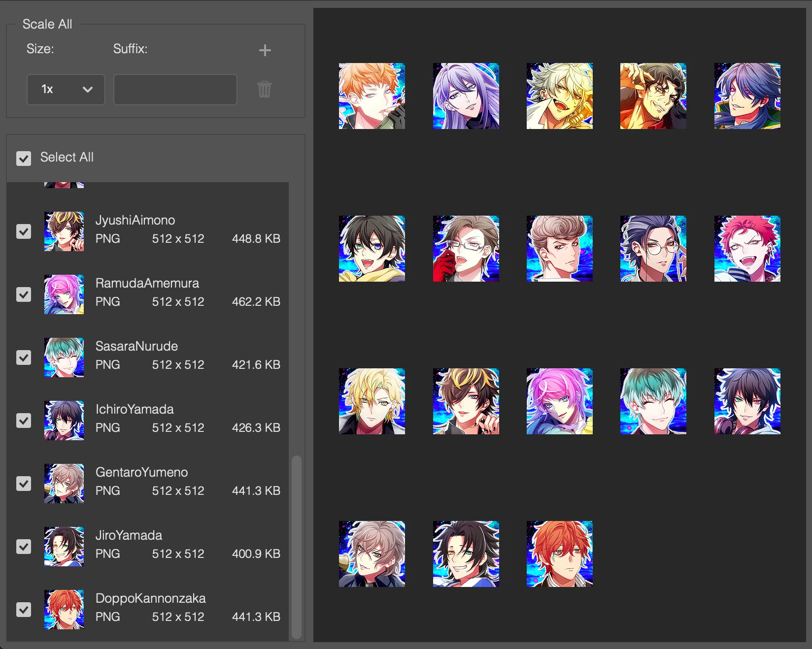Preview the black-haired character with yellow scarf
Screen dimensions: 812x649
[x=372, y=249]
